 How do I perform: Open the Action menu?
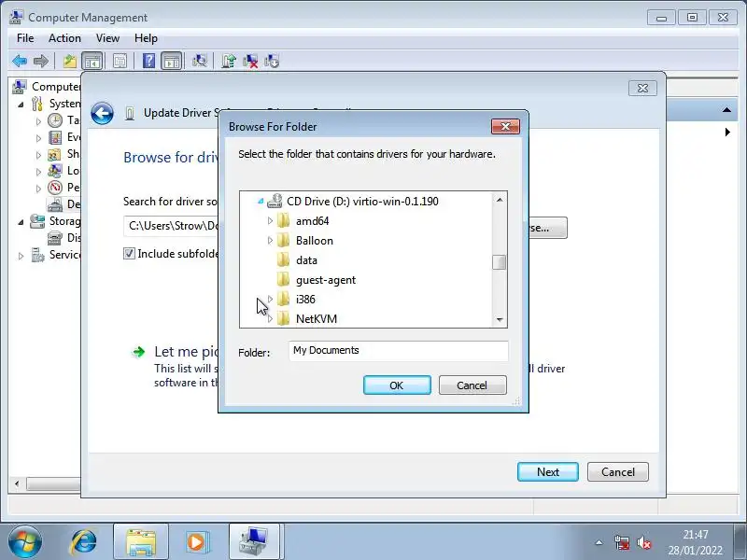pos(64,38)
